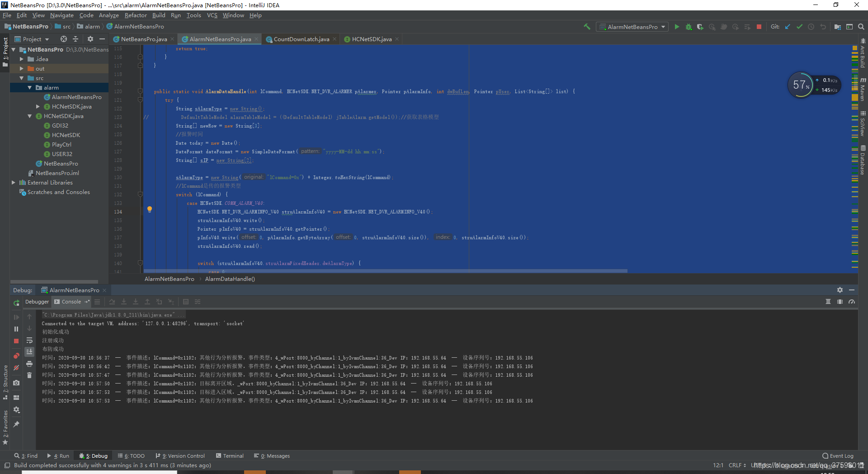Open the AlarmNetBeansPro run configuration dropdown
868x474 pixels.
[x=632, y=27]
